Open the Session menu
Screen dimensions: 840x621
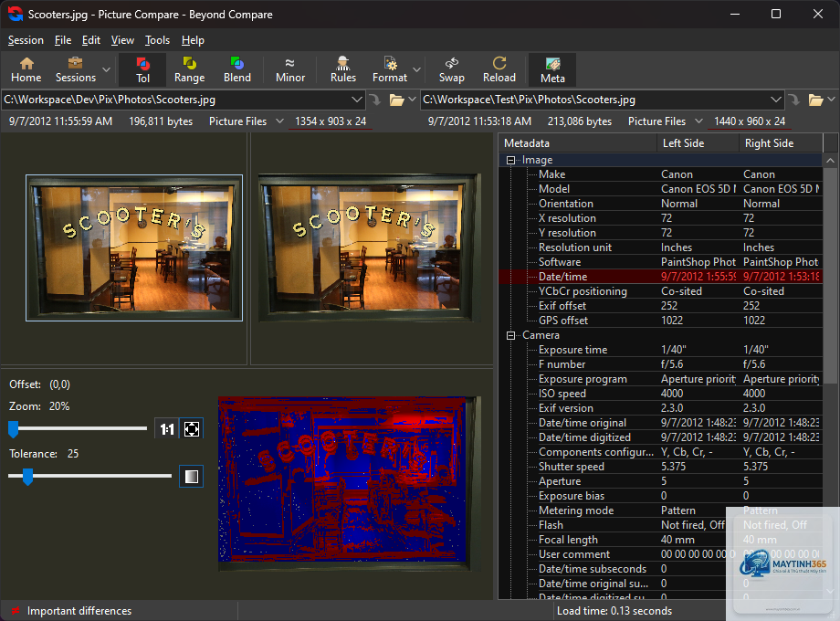(26, 40)
